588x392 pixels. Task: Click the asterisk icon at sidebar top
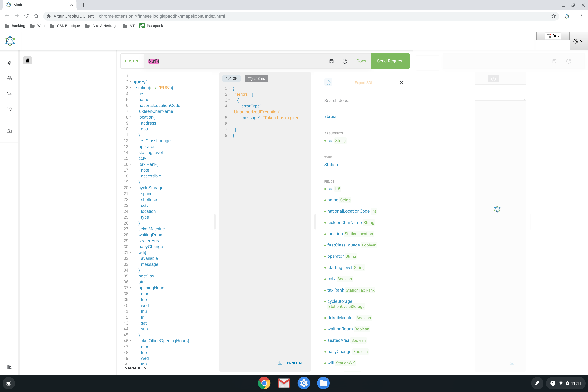(x=9, y=63)
